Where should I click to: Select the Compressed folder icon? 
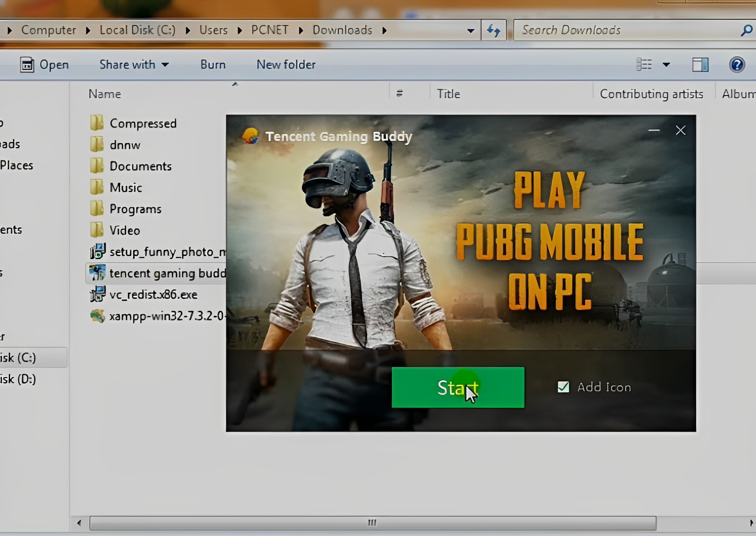(x=97, y=123)
